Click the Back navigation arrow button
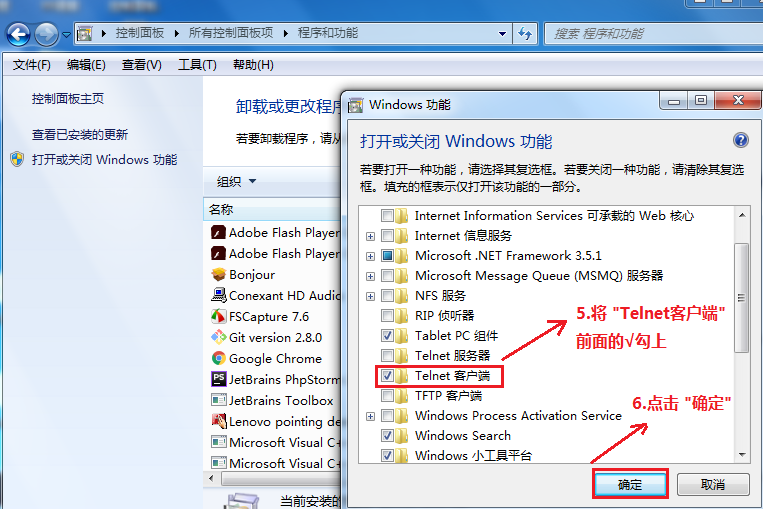 click(18, 35)
